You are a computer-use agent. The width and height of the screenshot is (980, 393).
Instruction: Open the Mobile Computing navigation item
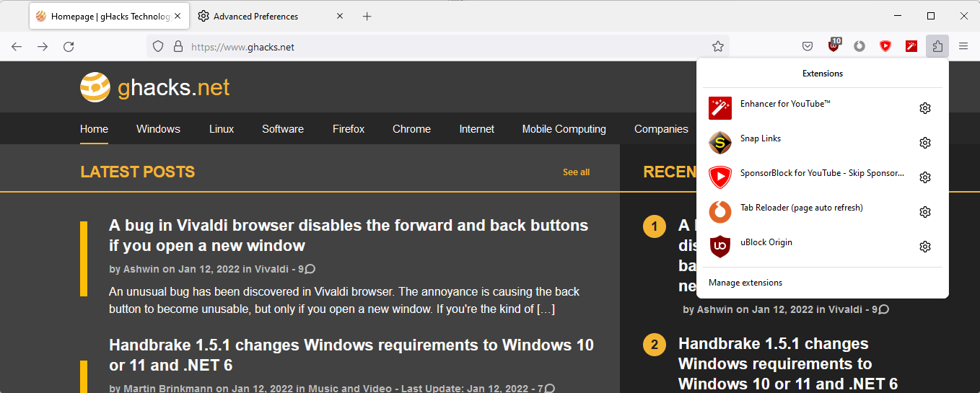(564, 129)
